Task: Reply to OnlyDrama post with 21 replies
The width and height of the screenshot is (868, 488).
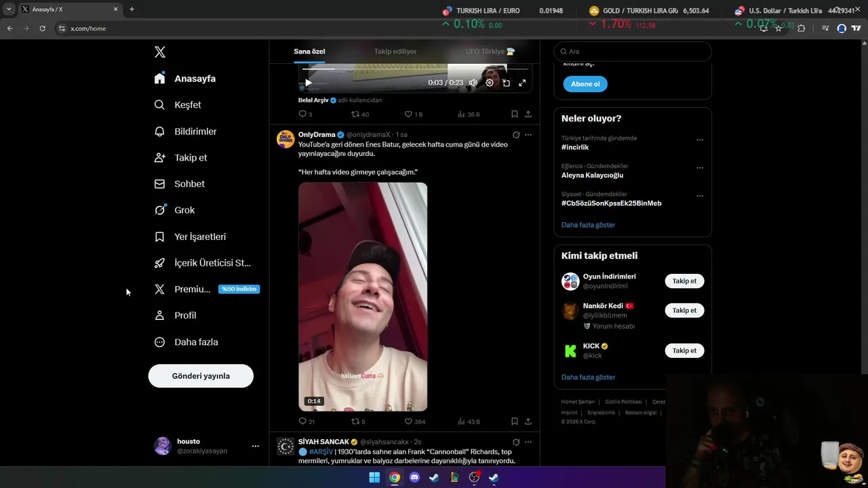Action: point(307,422)
